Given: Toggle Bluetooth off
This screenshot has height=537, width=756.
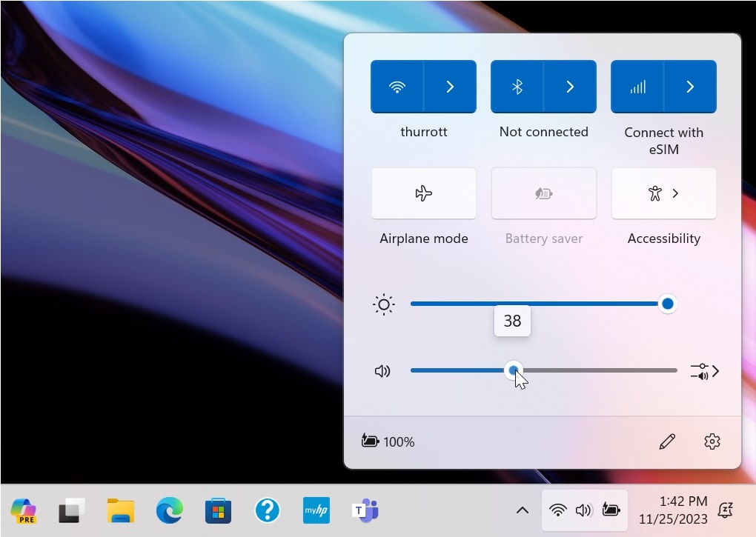Looking at the screenshot, I should [x=517, y=87].
